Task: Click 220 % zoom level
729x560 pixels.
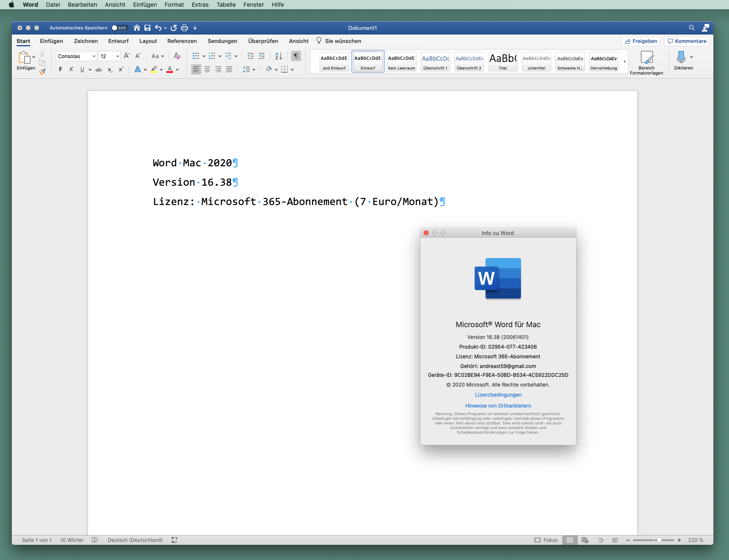Action: [696, 540]
